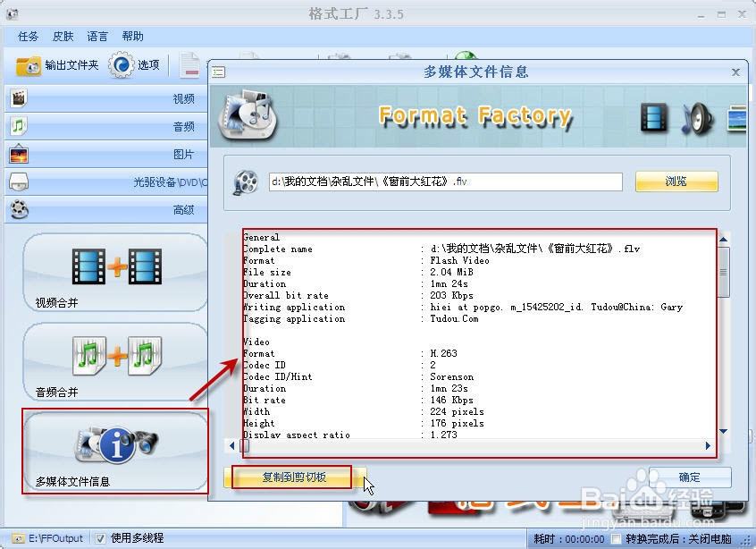The image size is (756, 549).
Task: Click the Format Factory logo in dialog banner
Action: (x=248, y=116)
